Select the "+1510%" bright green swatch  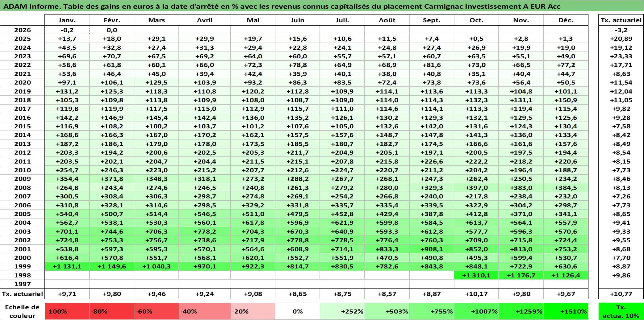566,311
